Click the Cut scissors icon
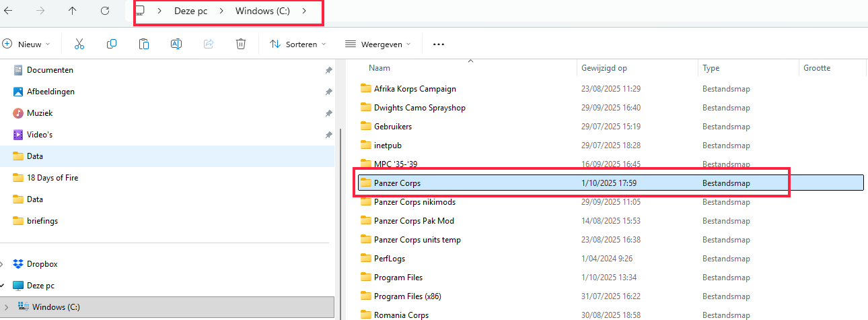868x320 pixels. (79, 44)
